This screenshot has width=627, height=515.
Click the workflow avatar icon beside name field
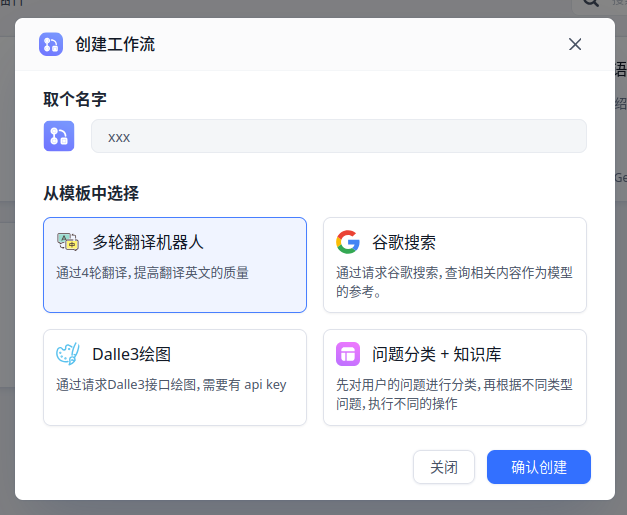[59, 136]
